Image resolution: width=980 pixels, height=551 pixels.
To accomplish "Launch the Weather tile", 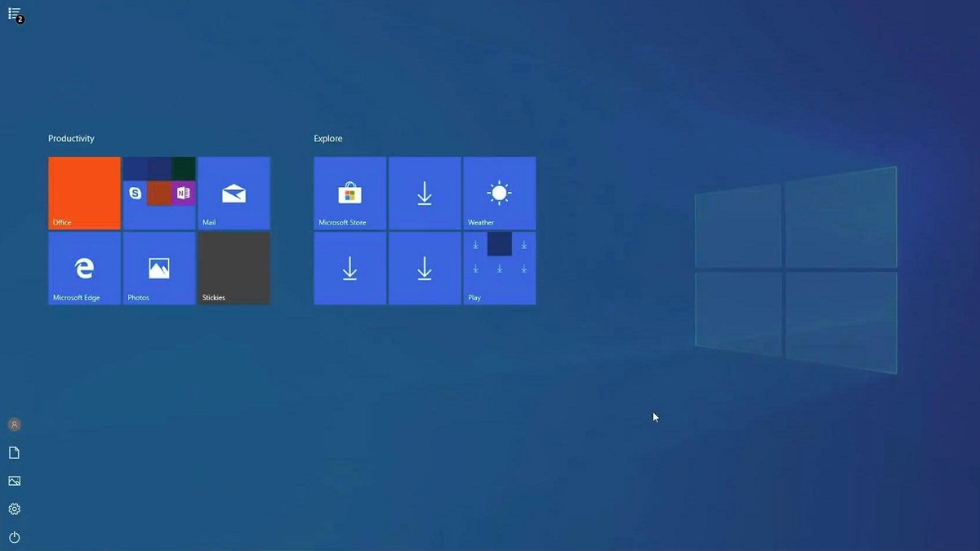I will point(499,193).
